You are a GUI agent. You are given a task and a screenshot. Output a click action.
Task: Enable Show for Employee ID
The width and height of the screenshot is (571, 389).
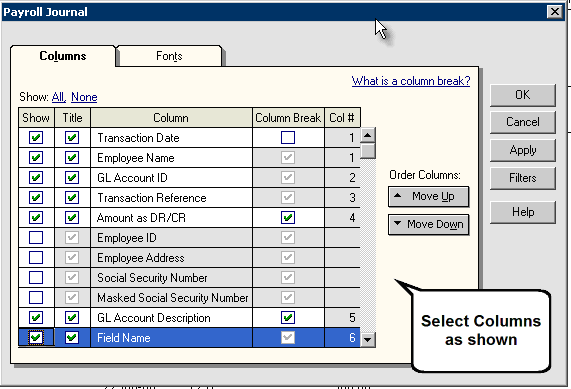pos(36,237)
